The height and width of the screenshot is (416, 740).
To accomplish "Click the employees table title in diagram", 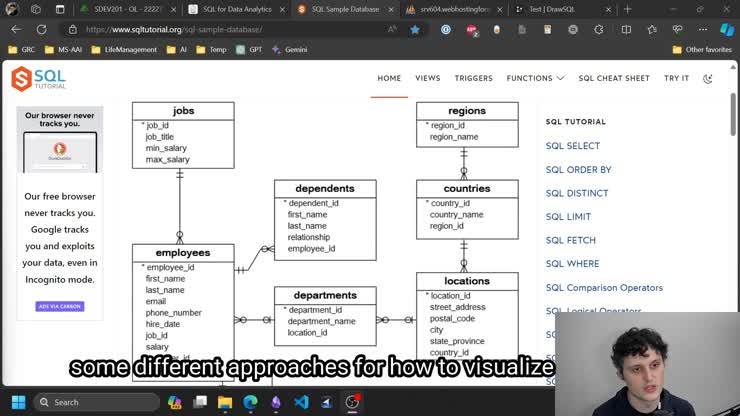I will 183,253.
